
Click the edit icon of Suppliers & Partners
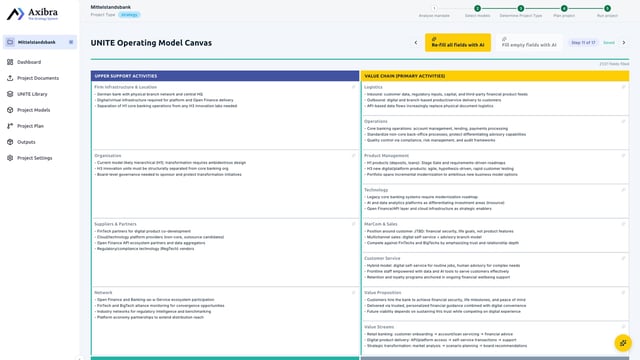[x=353, y=224]
